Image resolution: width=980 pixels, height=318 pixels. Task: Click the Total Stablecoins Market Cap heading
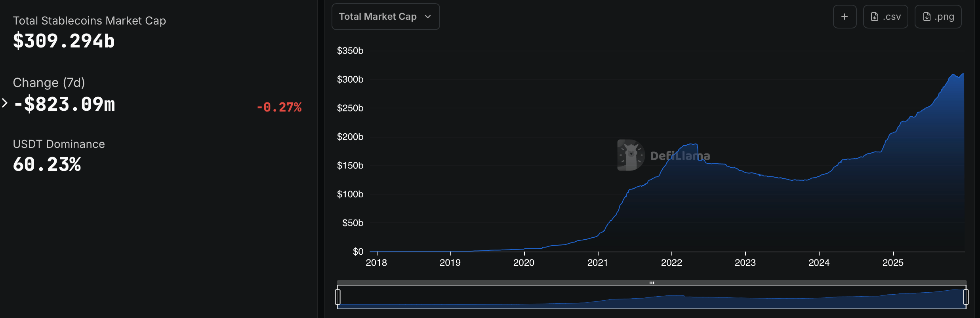[89, 21]
